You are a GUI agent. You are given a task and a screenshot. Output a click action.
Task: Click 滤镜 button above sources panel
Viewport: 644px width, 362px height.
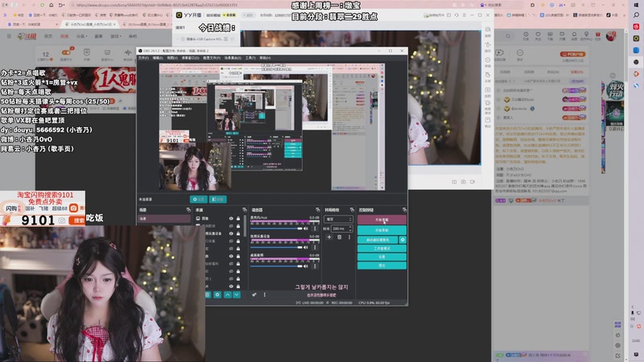click(218, 199)
